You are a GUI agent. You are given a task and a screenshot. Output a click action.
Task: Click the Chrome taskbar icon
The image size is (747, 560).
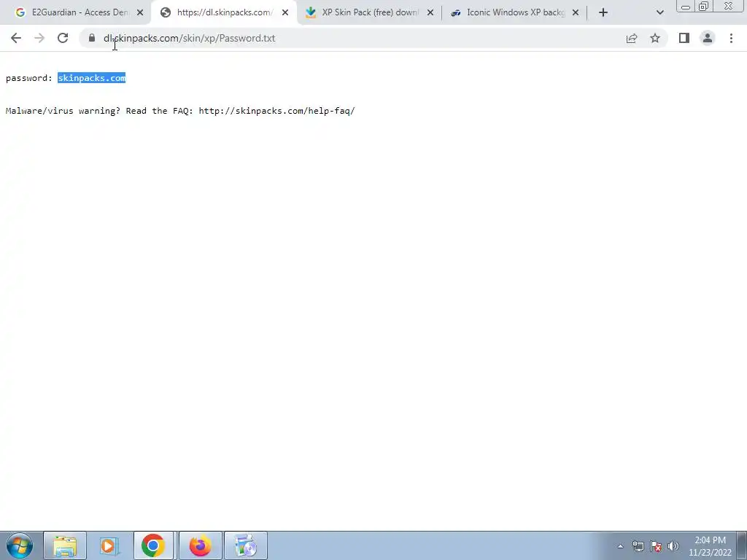coord(153,545)
